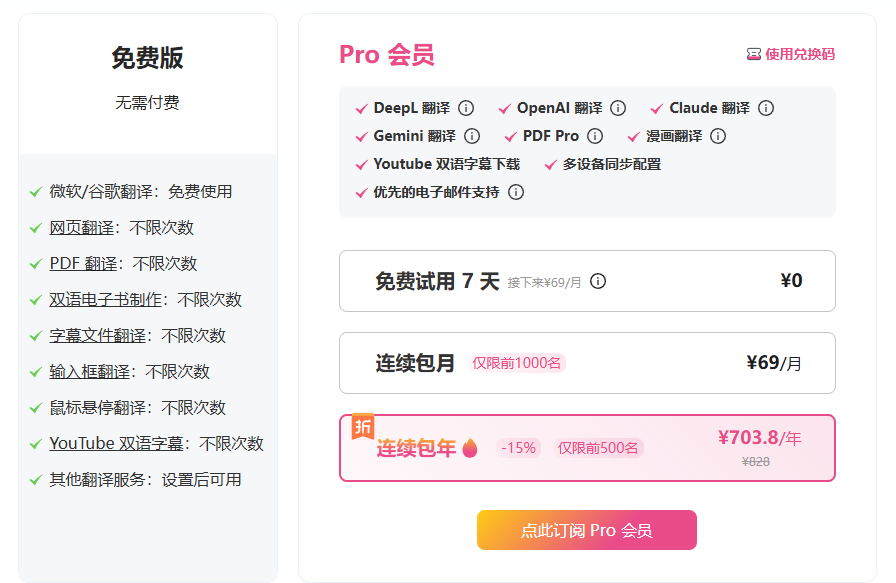This screenshot has width=896, height=583.
Task: Click info icon beside Claude 翻译
Action: pyautogui.click(x=766, y=108)
